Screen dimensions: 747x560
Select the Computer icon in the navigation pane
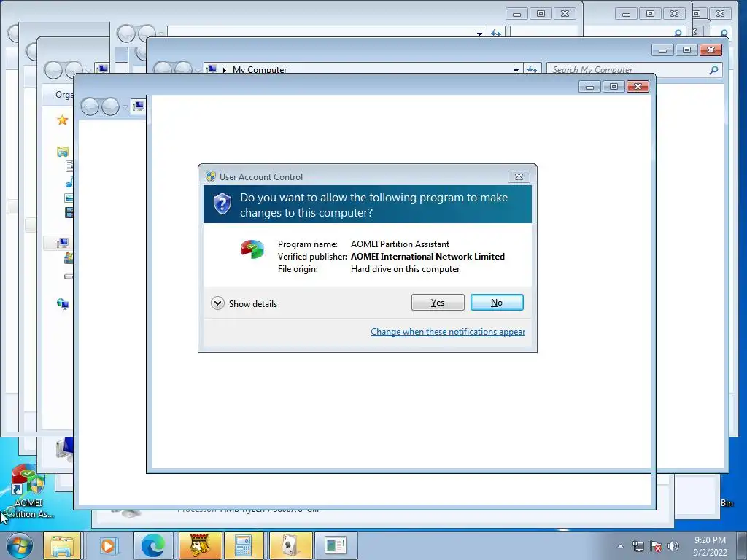point(63,244)
